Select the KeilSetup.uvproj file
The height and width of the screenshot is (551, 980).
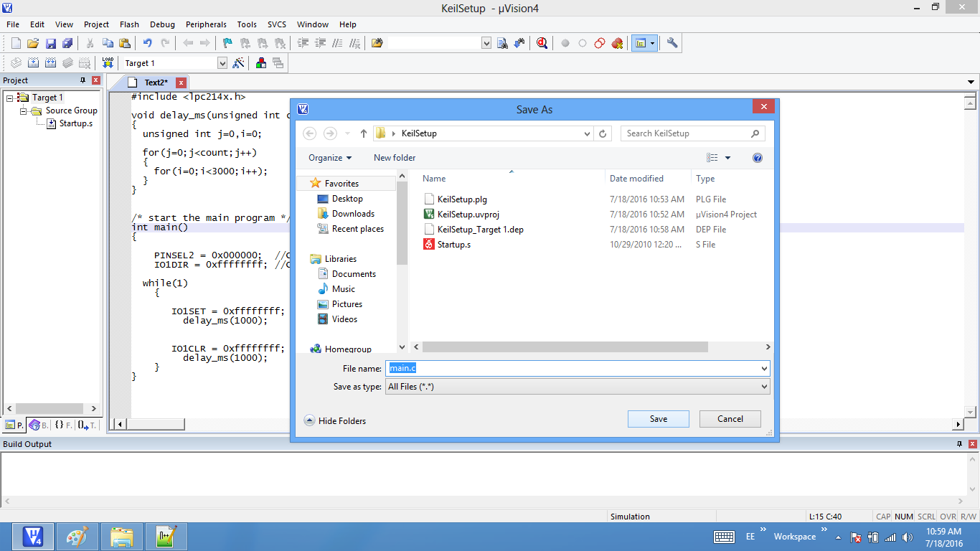pyautogui.click(x=468, y=215)
